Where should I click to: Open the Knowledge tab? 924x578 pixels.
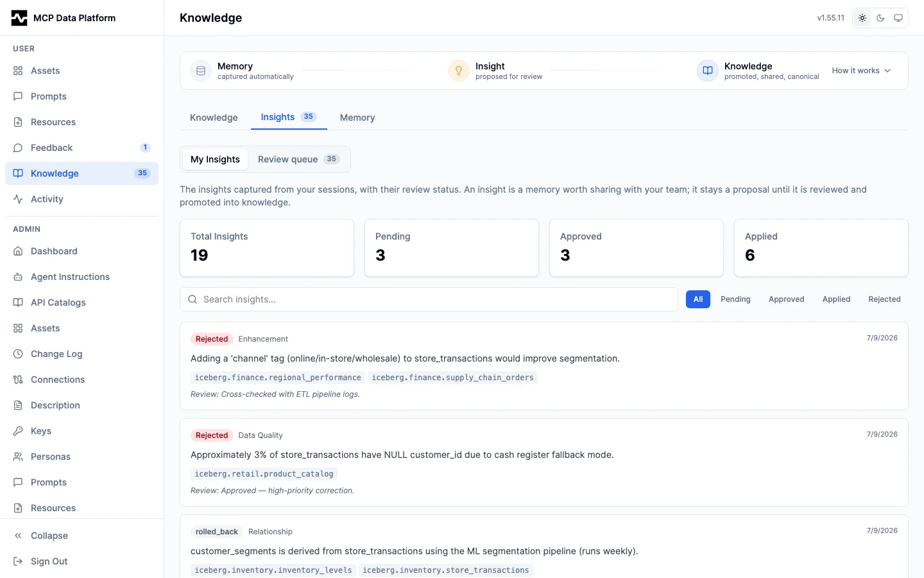pos(214,118)
